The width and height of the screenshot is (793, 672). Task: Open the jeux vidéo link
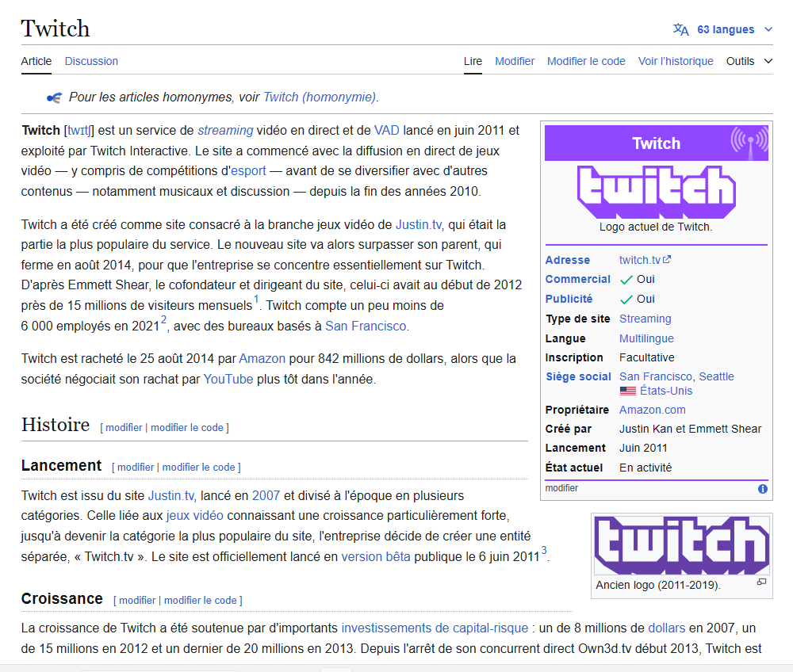tap(195, 516)
